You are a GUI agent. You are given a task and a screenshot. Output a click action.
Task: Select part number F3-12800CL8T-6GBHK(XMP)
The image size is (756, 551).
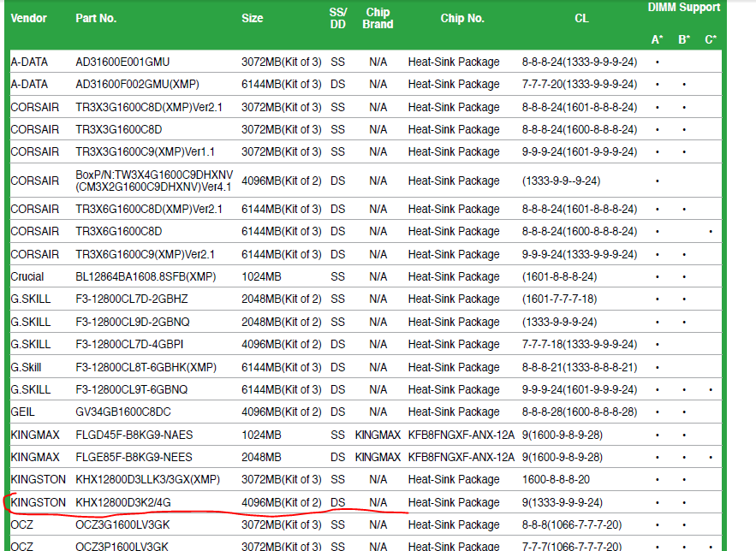click(146, 368)
